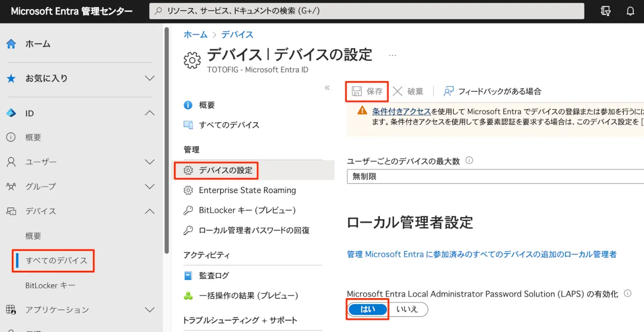Set LAPS toggle to はい

[x=368, y=309]
